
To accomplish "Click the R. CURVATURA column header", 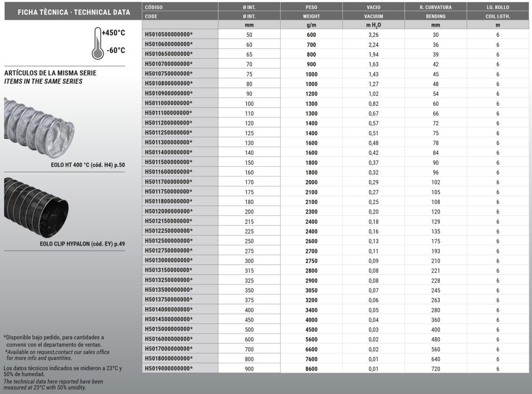I will click(435, 7).
